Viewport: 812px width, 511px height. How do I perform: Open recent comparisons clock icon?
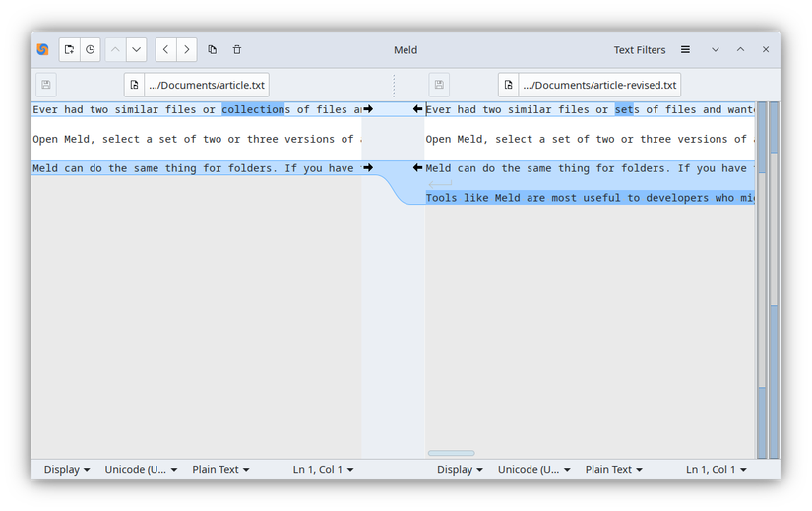pyautogui.click(x=91, y=50)
